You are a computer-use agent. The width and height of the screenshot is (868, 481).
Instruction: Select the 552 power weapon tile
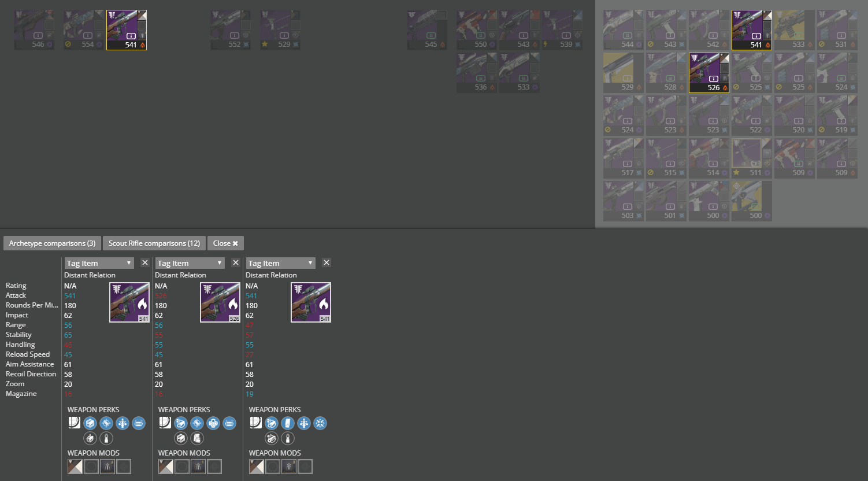coord(231,30)
